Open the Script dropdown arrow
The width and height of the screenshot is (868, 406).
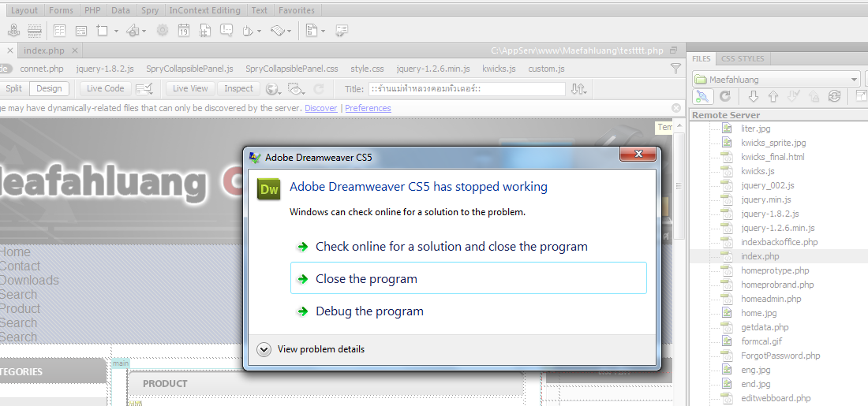[288, 31]
